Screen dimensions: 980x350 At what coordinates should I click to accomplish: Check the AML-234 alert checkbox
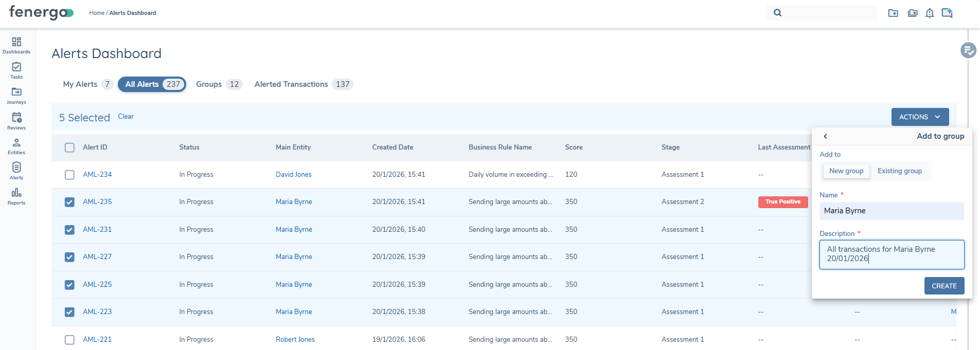69,175
